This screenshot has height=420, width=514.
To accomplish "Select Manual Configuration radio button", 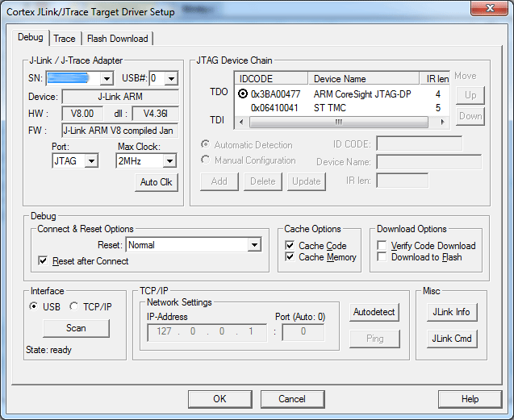I will (206, 160).
